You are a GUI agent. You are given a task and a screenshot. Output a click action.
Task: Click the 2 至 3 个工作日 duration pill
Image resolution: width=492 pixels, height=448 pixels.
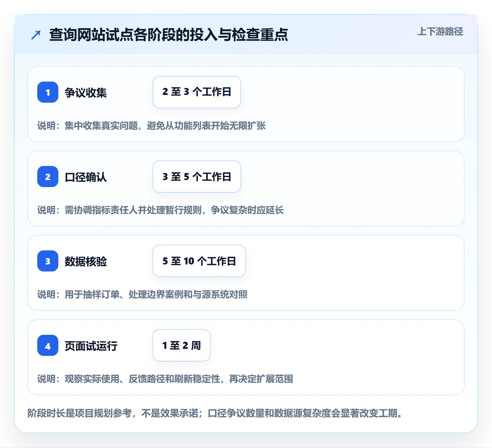coord(197,92)
